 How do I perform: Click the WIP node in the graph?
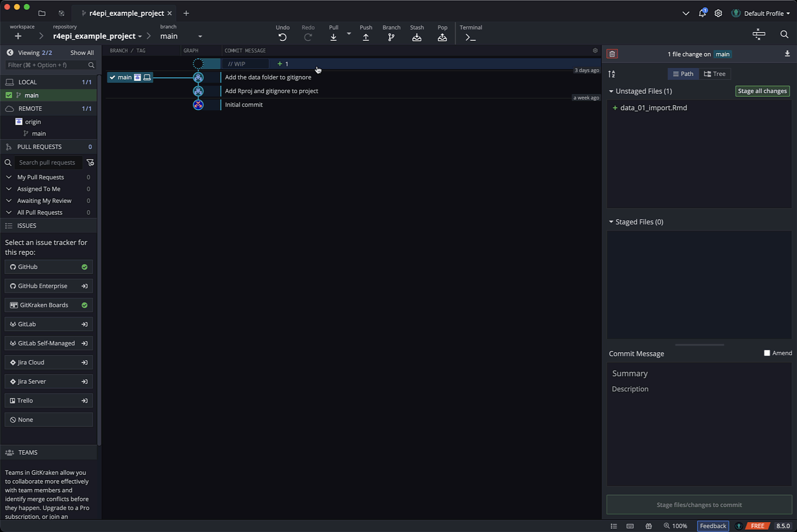[198, 64]
